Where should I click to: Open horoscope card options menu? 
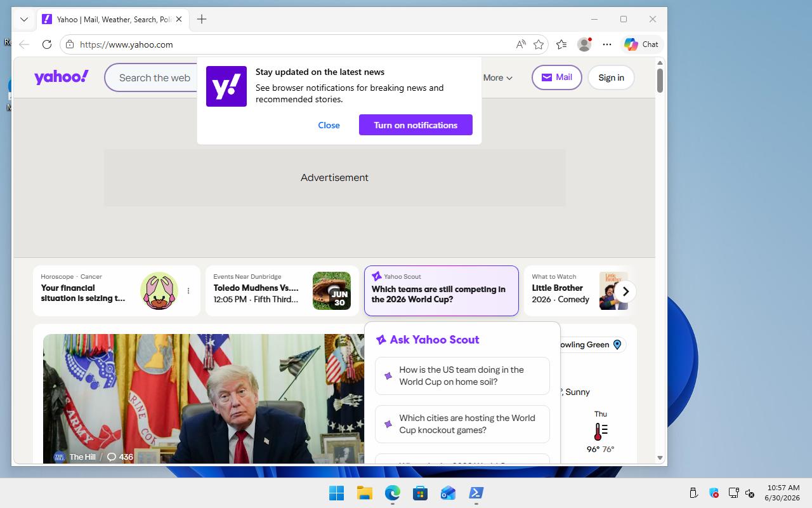point(188,291)
